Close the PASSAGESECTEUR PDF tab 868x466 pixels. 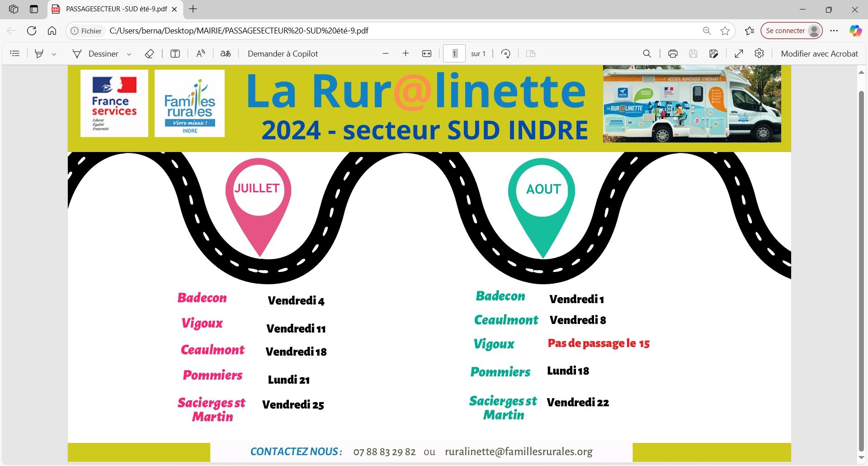click(175, 9)
